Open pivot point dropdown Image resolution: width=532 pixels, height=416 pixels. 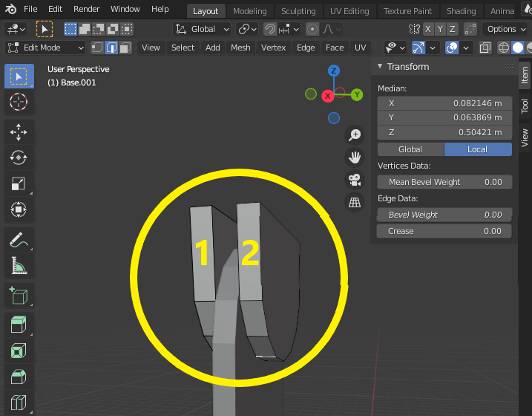click(247, 29)
